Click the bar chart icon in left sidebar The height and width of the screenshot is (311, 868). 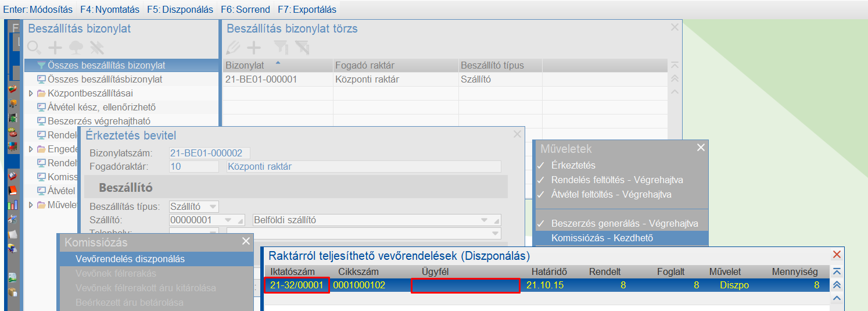13,205
